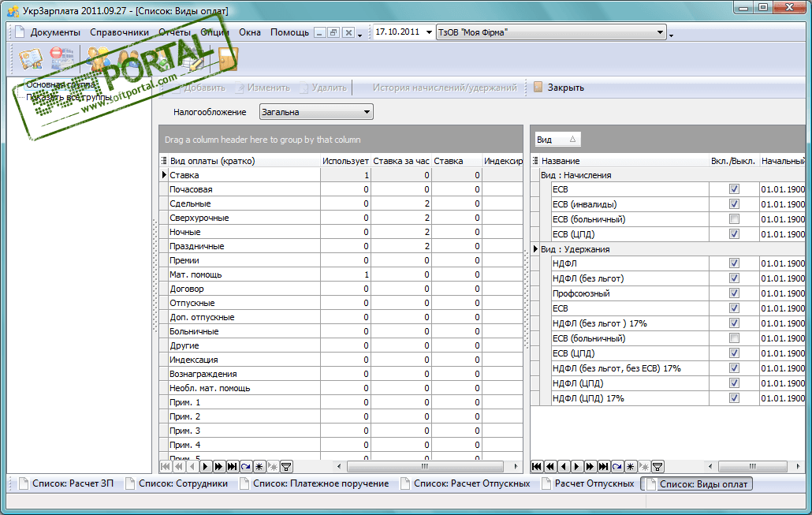Click the door exit toolbar icon
Screen dimensions: 812x515
(227, 58)
